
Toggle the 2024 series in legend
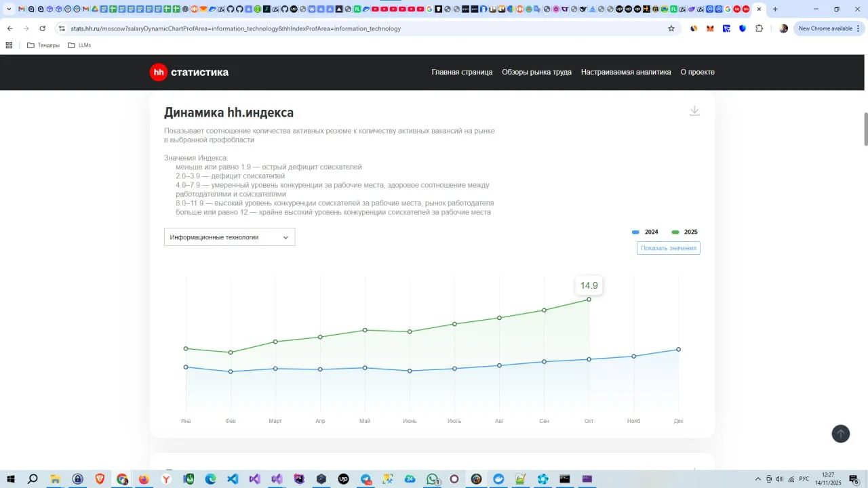tap(646, 232)
